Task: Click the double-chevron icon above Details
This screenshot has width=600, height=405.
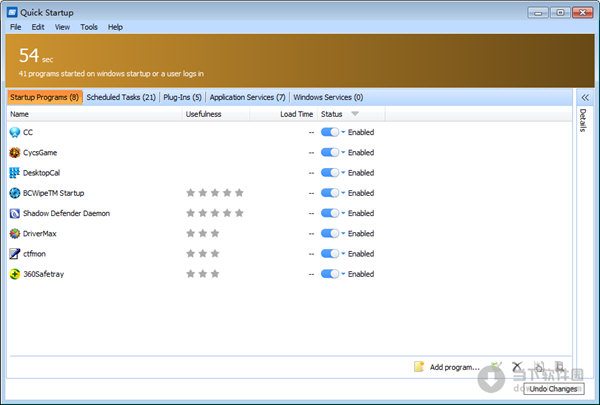Action: pos(585,98)
